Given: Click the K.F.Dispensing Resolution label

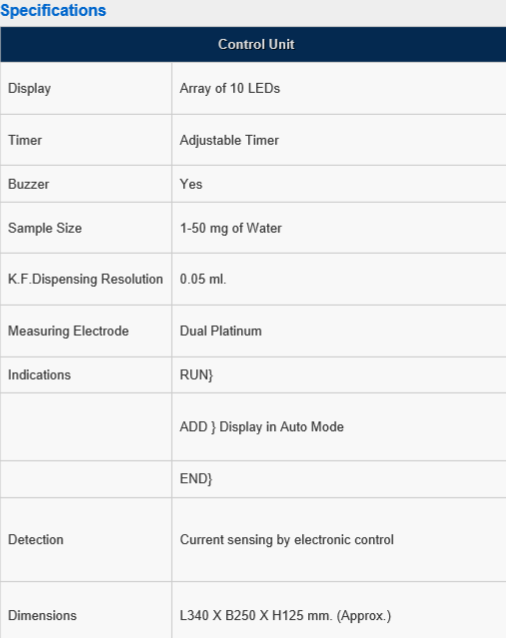Looking at the screenshot, I should click(x=85, y=280).
